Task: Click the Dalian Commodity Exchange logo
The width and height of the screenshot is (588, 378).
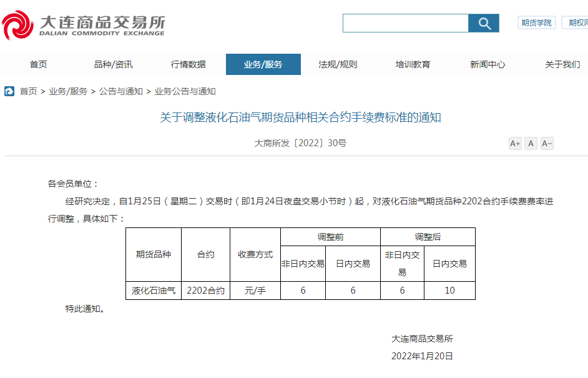Action: coord(84,25)
